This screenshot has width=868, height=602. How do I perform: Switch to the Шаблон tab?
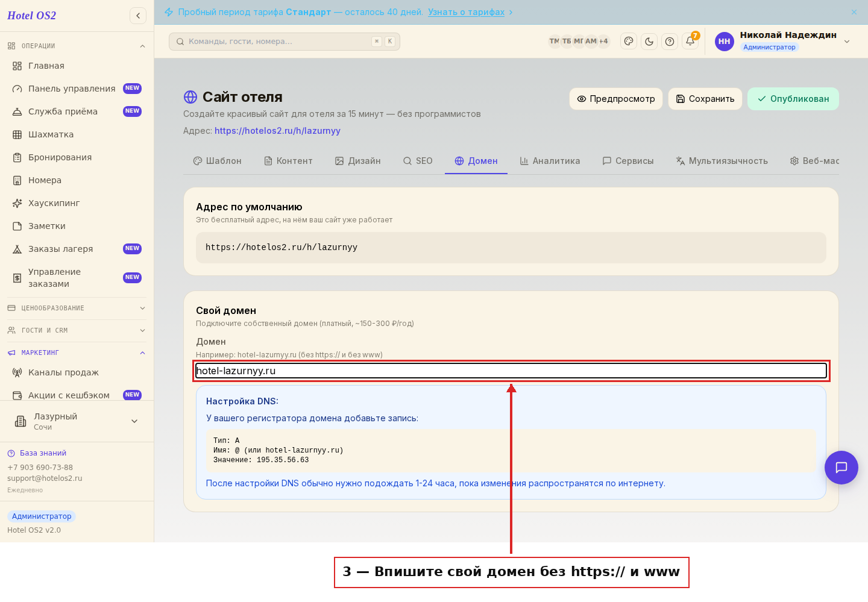click(x=217, y=161)
